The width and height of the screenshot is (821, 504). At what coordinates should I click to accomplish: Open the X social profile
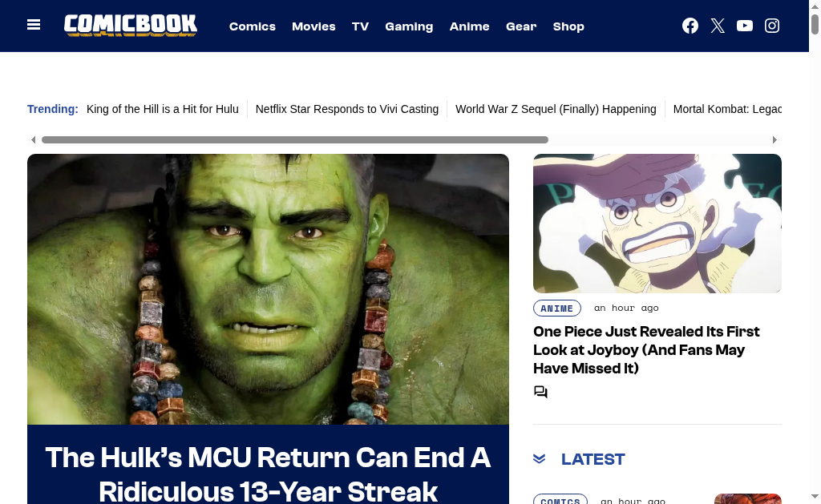[x=718, y=26]
